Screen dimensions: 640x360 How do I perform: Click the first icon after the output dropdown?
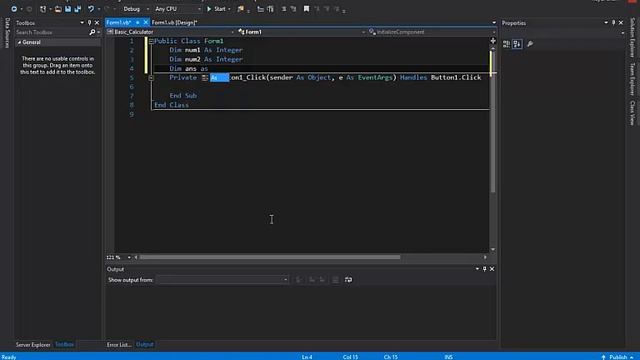click(x=299, y=280)
